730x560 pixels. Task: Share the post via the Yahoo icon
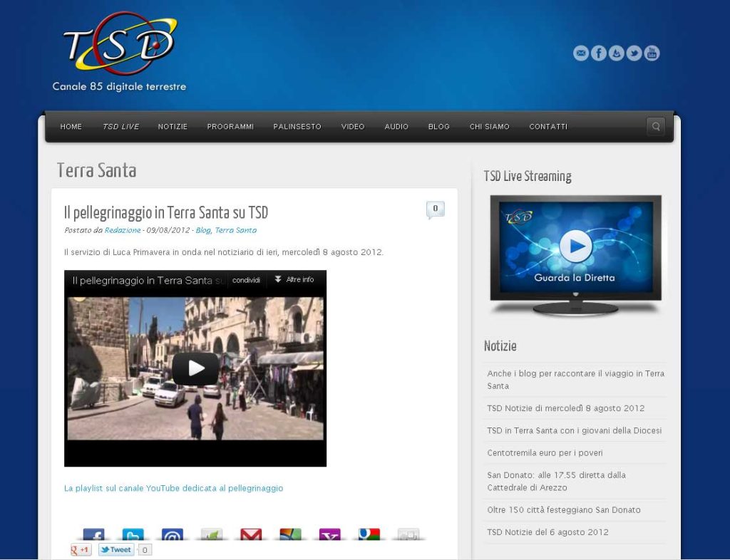[x=329, y=534]
